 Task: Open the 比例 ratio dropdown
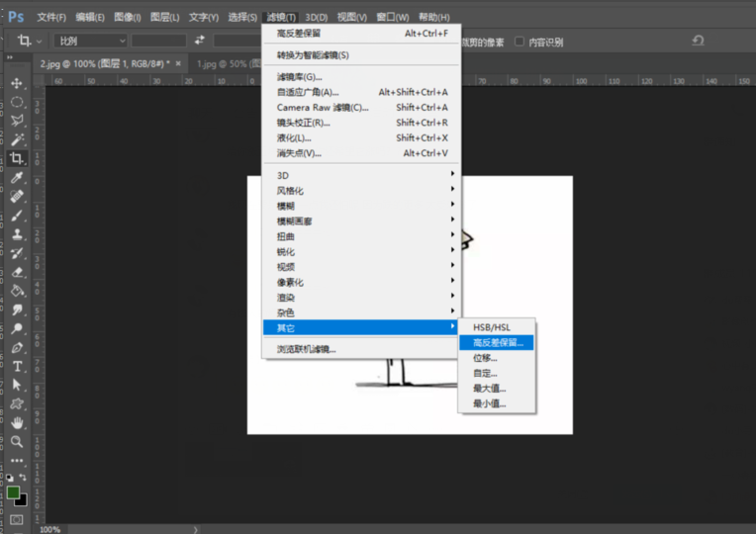pyautogui.click(x=92, y=41)
